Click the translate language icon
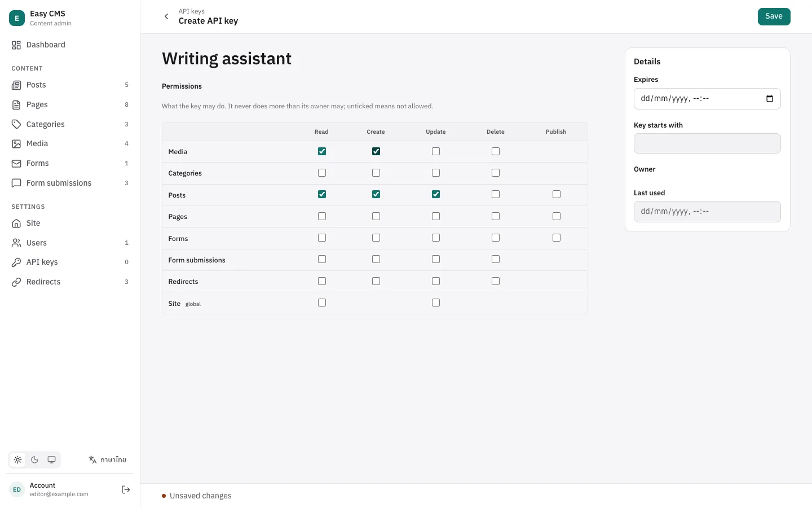This screenshot has width=812, height=508. click(92, 460)
